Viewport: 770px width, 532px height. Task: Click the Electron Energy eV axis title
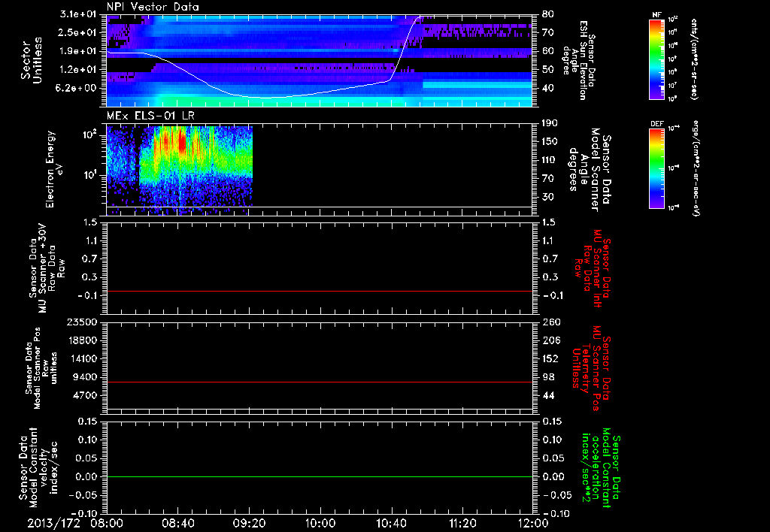(x=54, y=169)
